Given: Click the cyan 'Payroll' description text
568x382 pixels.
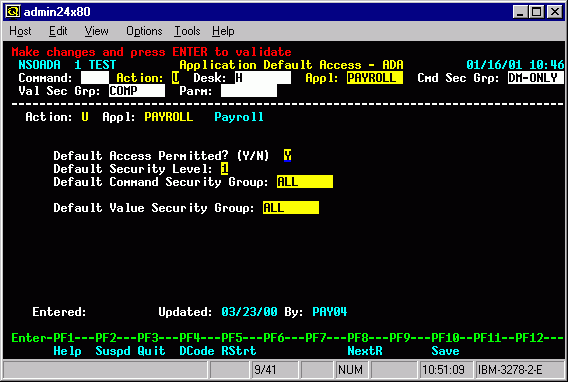Looking at the screenshot, I should 239,117.
